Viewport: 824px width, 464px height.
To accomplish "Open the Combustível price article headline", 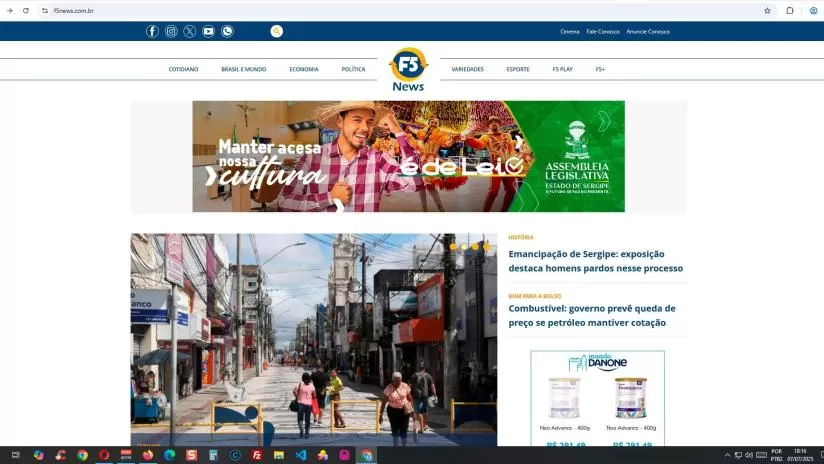I will pos(592,315).
